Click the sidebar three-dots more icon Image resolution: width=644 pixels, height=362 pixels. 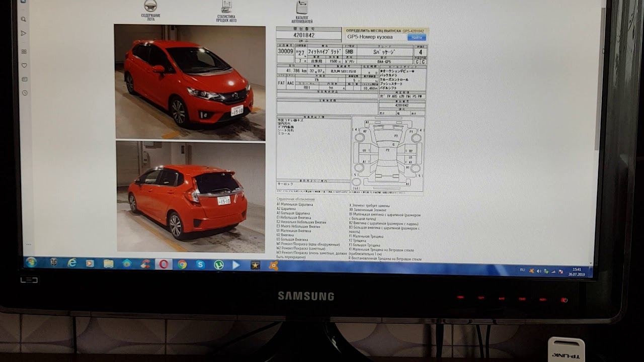pos(28,244)
